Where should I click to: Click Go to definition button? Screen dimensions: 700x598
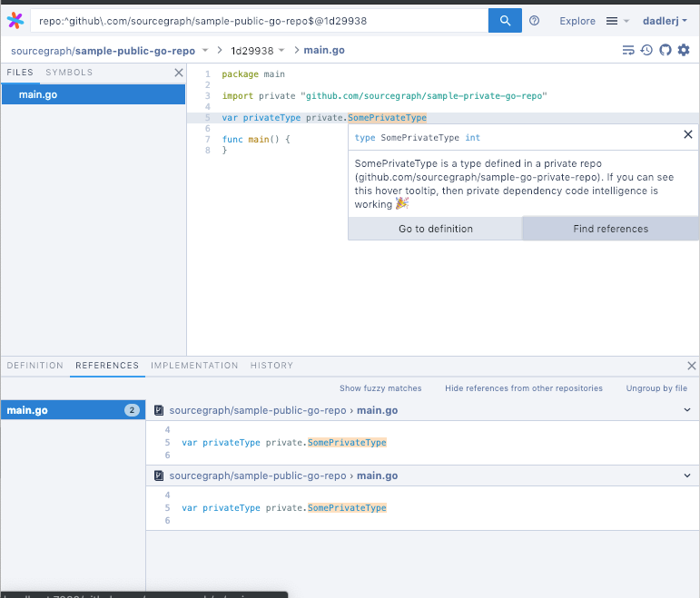coord(435,229)
